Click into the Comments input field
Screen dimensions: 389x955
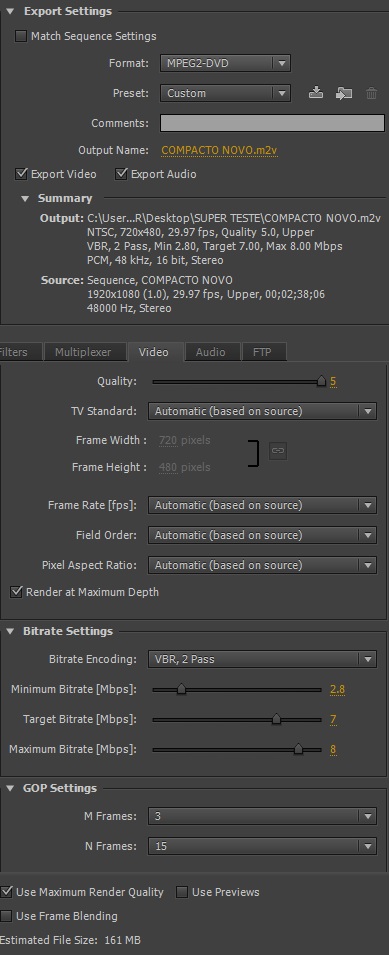272,123
